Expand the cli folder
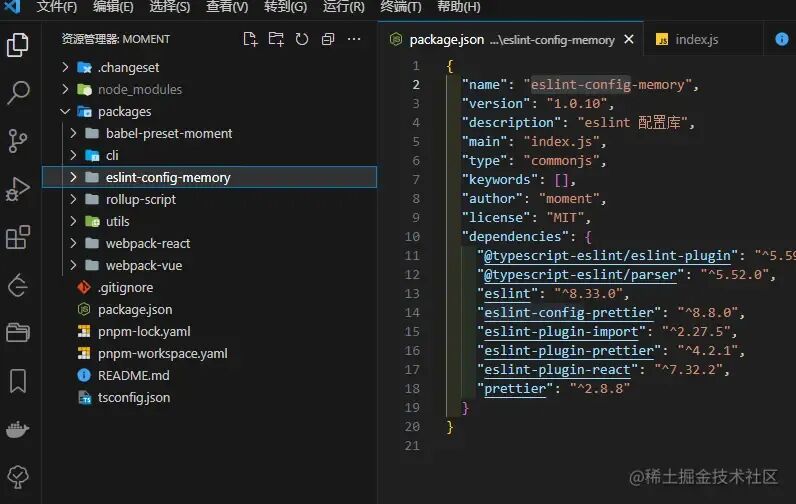Screen dimensions: 796x504 tap(73, 155)
